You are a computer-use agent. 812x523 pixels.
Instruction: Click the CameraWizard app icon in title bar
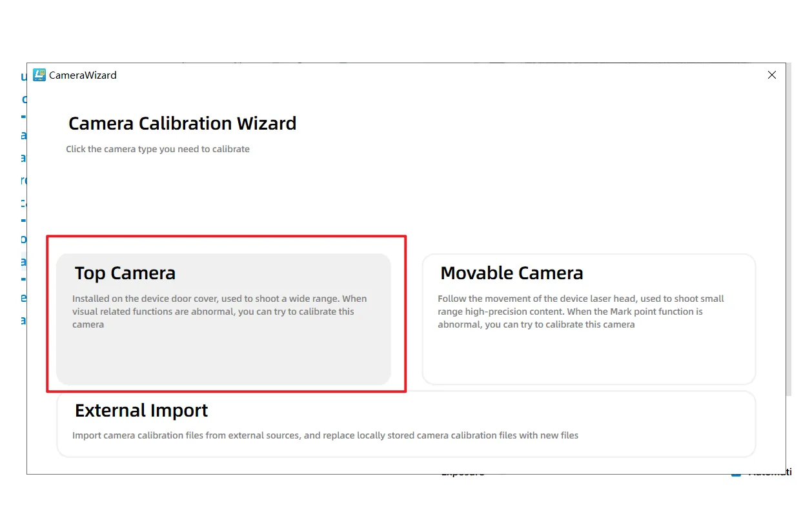39,75
